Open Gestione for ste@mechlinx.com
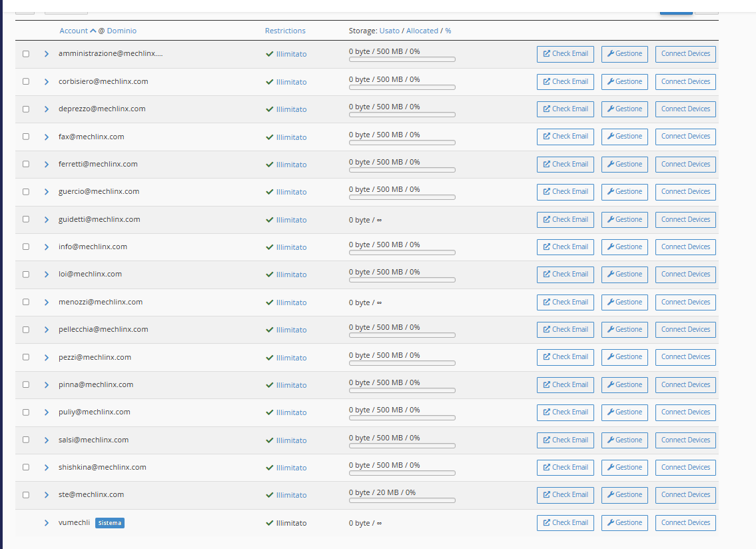 [x=624, y=495]
